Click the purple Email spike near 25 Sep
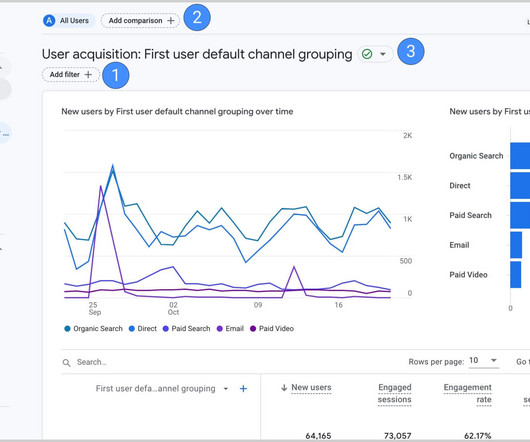 pos(101,187)
